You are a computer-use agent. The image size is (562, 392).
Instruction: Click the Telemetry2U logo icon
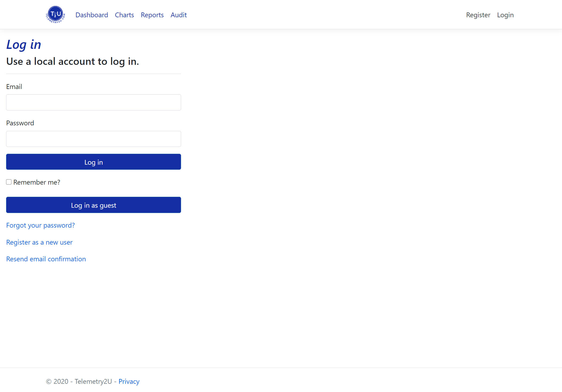(x=55, y=15)
